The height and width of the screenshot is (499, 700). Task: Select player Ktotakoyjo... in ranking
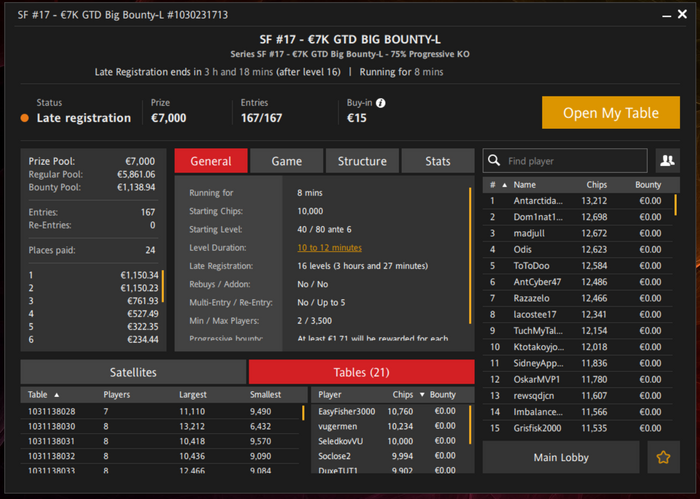pyautogui.click(x=577, y=347)
